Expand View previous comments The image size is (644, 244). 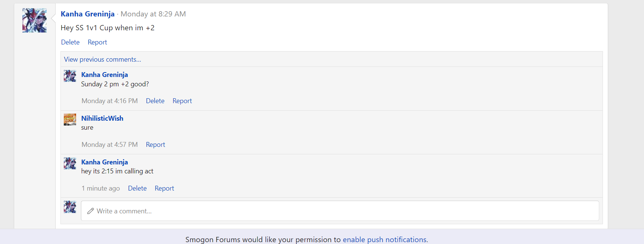click(x=103, y=59)
